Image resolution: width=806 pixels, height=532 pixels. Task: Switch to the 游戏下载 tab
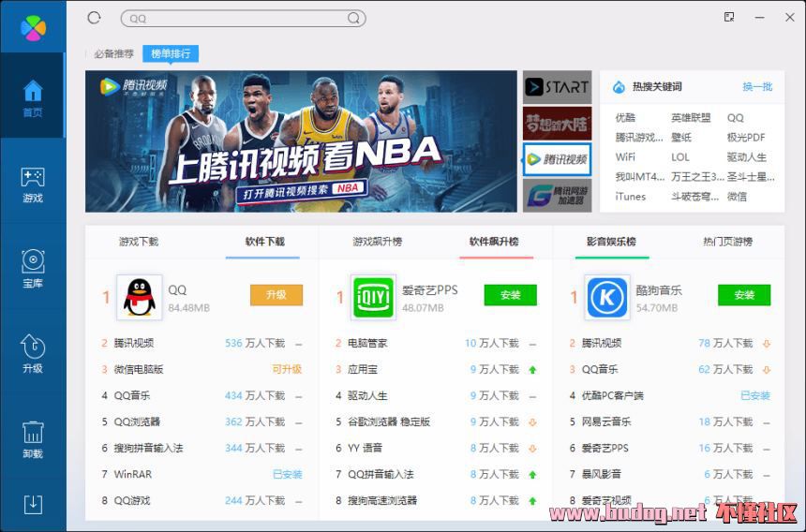point(139,242)
